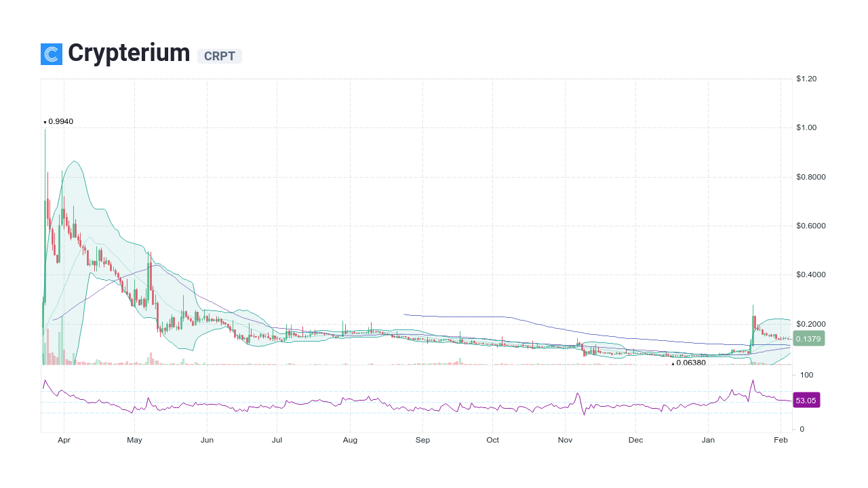Click the Jan date axis label
This screenshot has height=488, width=868.
pos(709,440)
